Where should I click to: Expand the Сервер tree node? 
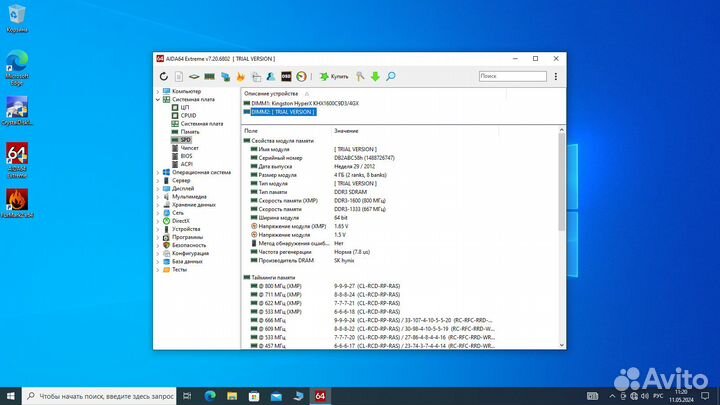click(158, 180)
